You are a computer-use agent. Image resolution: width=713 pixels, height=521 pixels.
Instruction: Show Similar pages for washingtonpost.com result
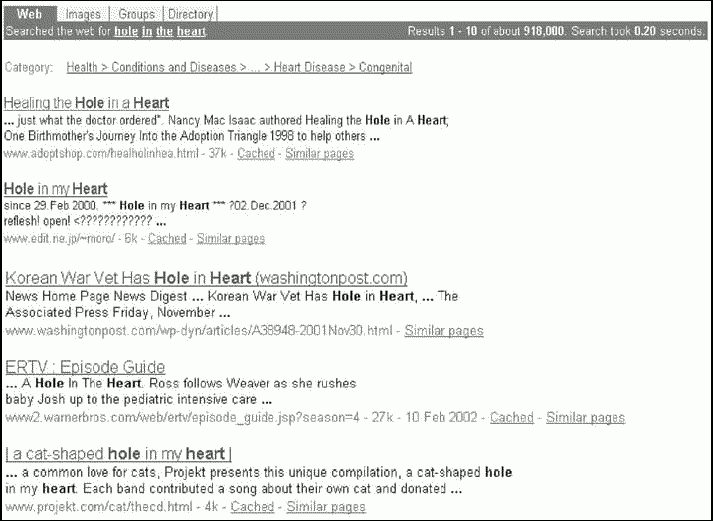coord(444,331)
